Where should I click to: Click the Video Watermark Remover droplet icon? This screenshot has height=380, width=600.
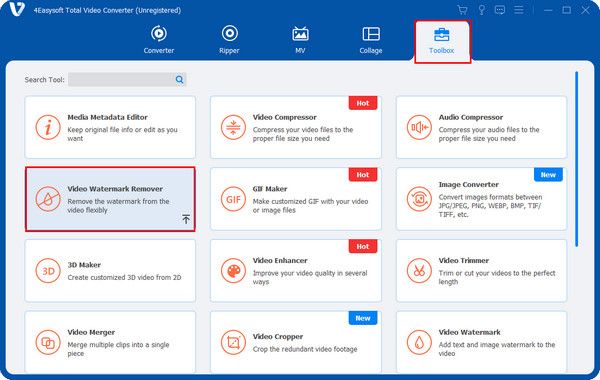48,199
